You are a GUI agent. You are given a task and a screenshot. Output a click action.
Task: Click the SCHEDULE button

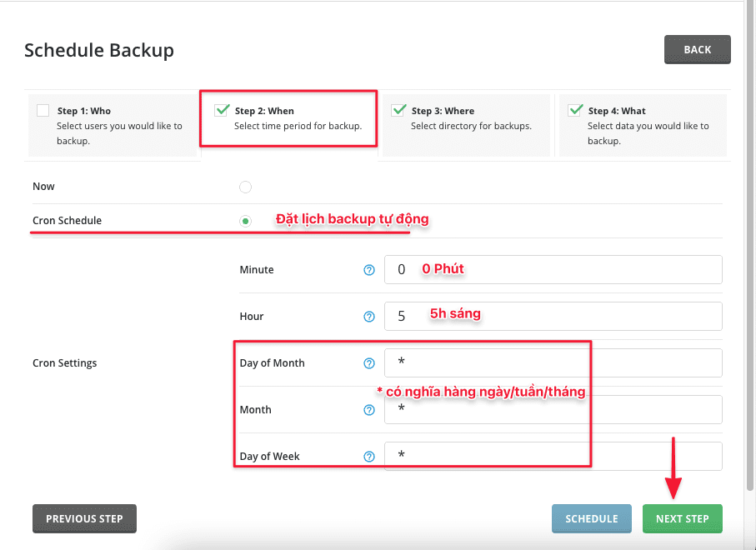pyautogui.click(x=591, y=518)
